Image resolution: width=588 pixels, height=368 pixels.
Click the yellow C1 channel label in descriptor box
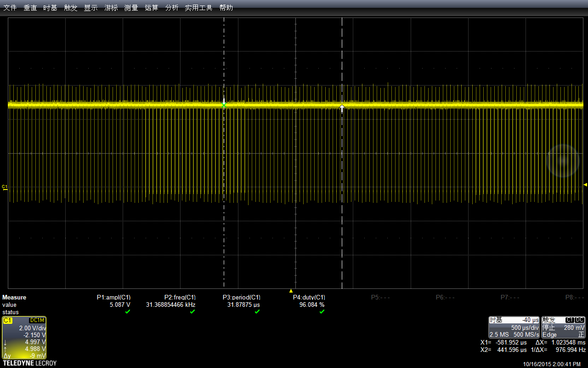[8, 320]
